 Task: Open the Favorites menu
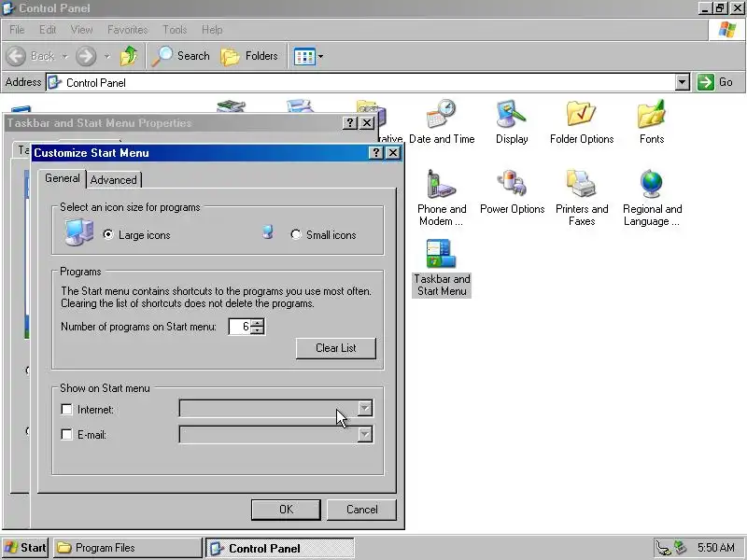click(x=127, y=30)
